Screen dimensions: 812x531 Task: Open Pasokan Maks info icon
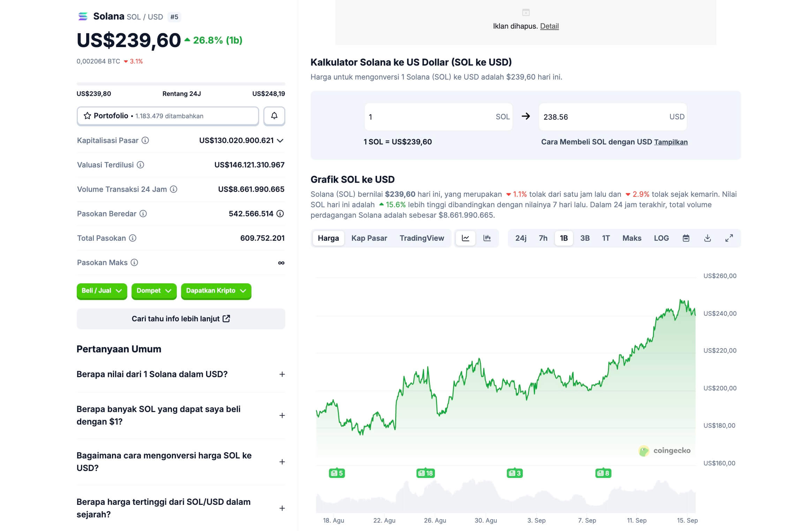click(134, 262)
